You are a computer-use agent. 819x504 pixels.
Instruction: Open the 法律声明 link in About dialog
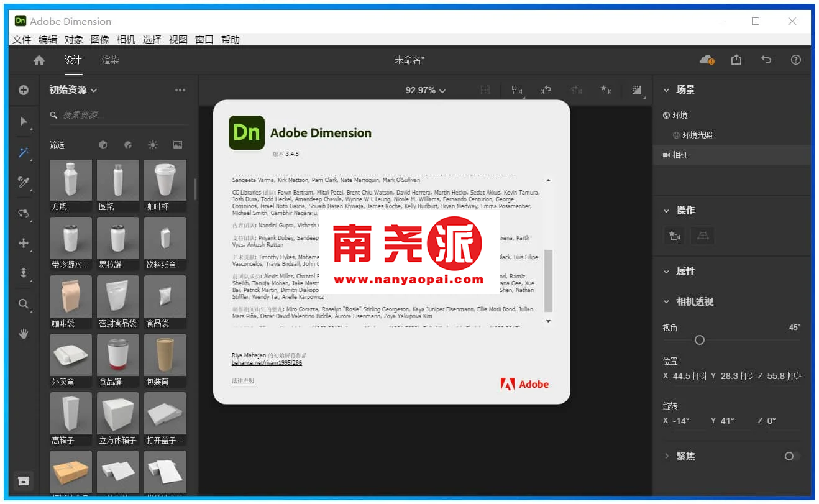243,380
